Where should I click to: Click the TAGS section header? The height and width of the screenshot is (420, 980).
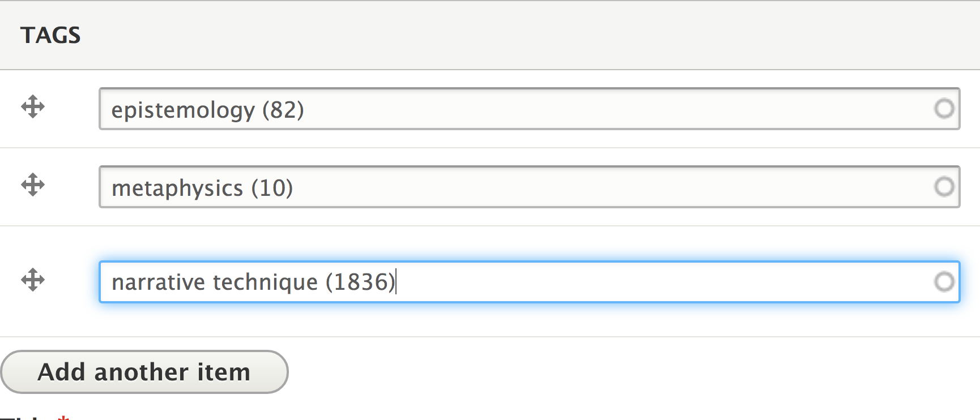(50, 35)
